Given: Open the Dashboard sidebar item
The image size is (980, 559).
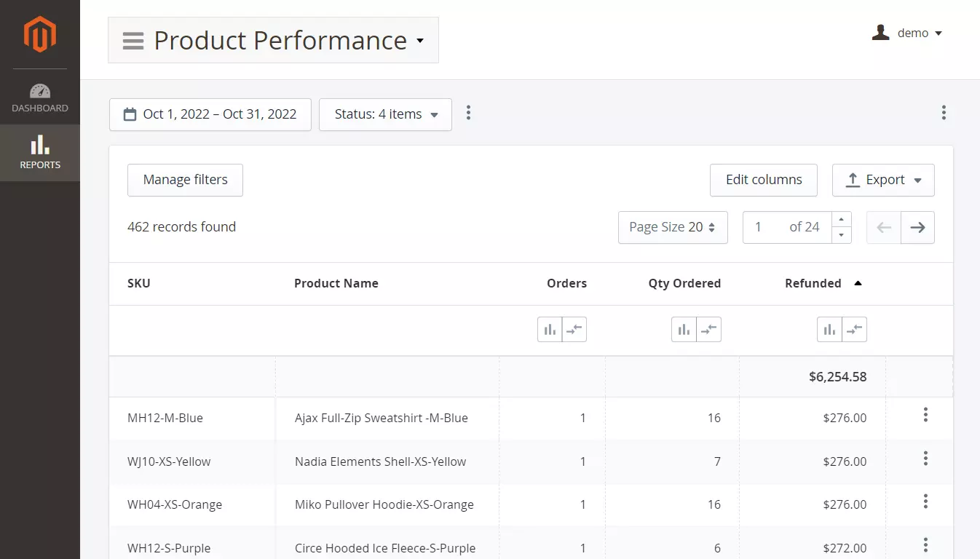Looking at the screenshot, I should point(40,98).
